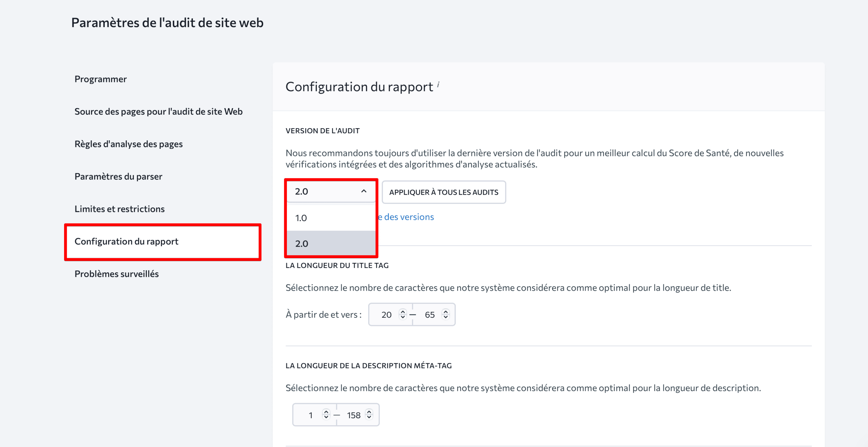Viewport: 868px width, 447px height.
Task: Open Limites et restrictions settings
Action: (x=119, y=209)
